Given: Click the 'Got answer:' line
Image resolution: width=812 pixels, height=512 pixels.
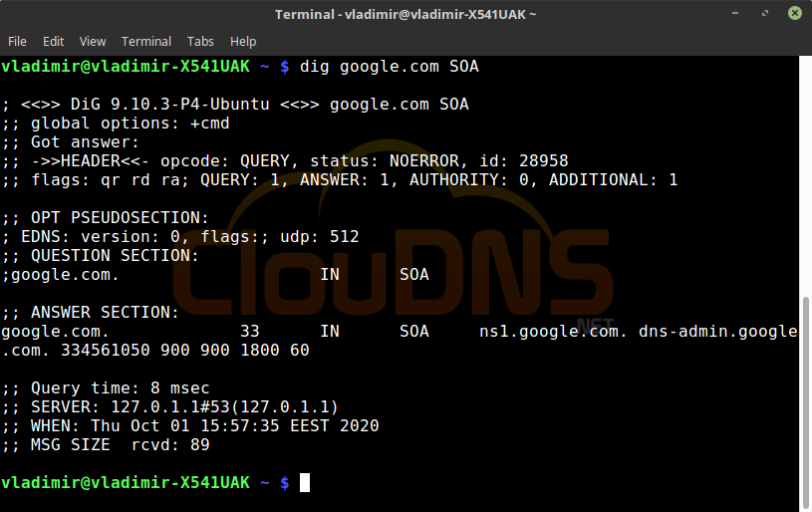Looking at the screenshot, I should (x=71, y=142).
